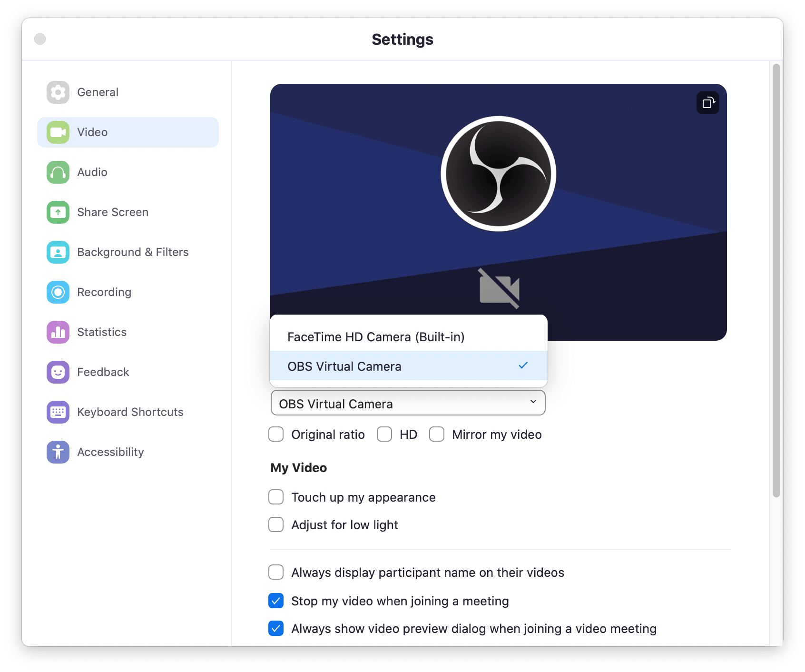Rotate the video preview with corner icon

[x=707, y=103]
